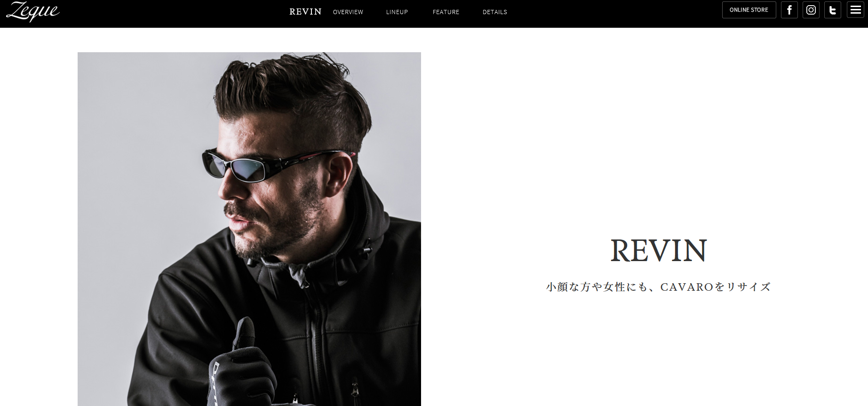Go to the OVERVIEW section
This screenshot has width=868, height=406.
point(348,12)
